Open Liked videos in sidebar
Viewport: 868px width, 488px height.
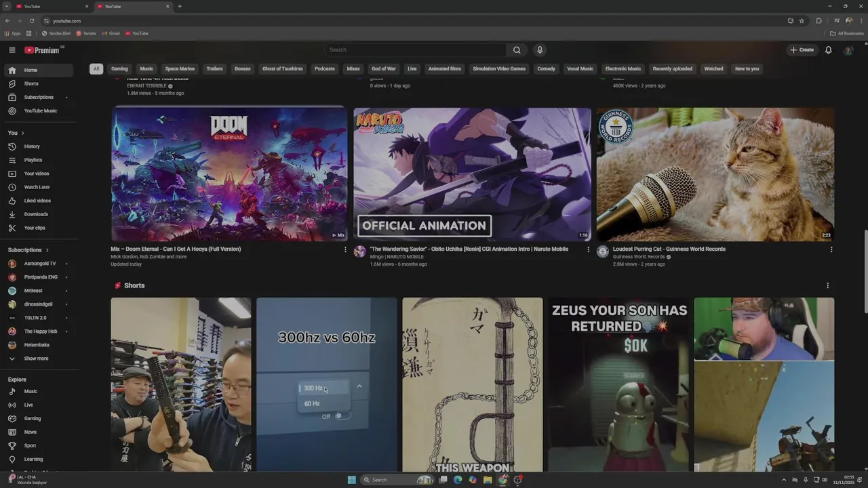[39, 201]
